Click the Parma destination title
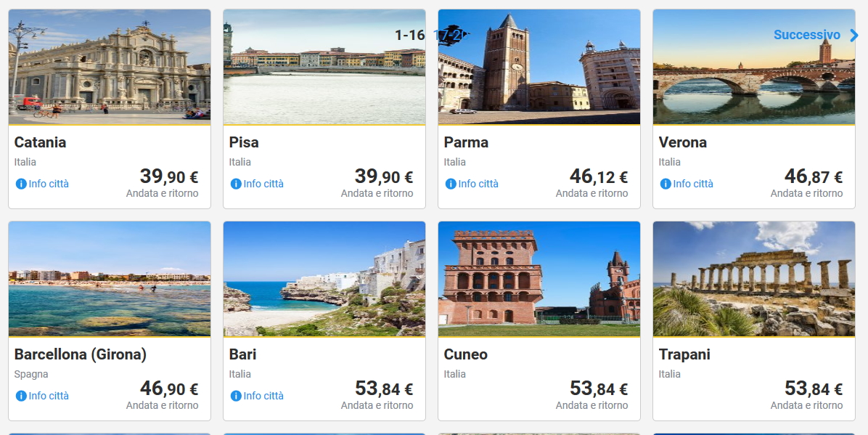Viewport: 868px width, 435px height. coord(466,142)
